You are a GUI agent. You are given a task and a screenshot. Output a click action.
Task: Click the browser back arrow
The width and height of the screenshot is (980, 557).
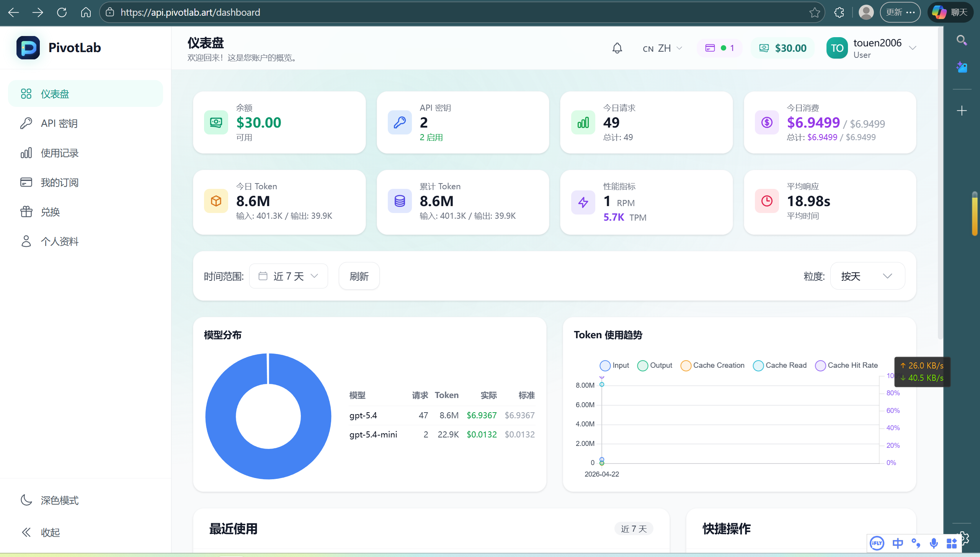(13, 13)
